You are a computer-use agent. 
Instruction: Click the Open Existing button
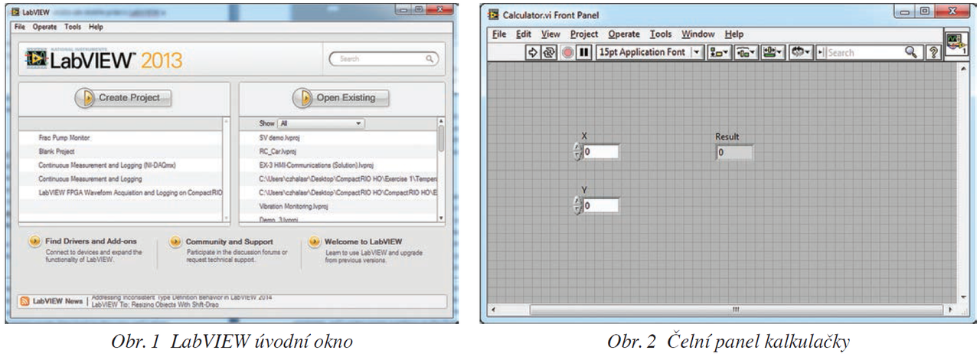(341, 97)
